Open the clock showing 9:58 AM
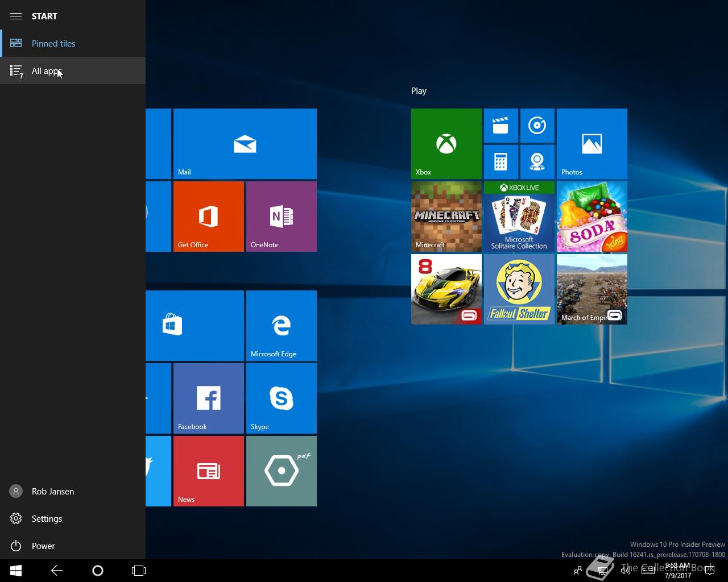This screenshot has height=582, width=728. 677,571
